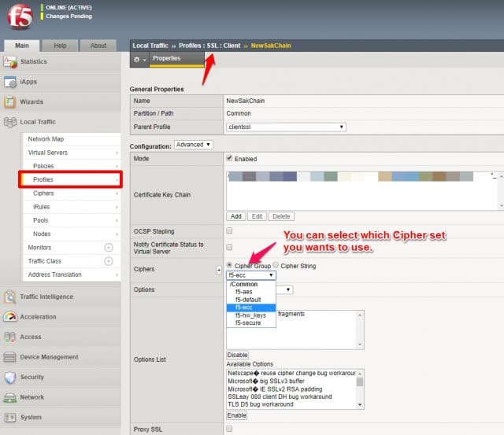Add a new Monitors entry with plus icon
The height and width of the screenshot is (435, 504).
109,248
